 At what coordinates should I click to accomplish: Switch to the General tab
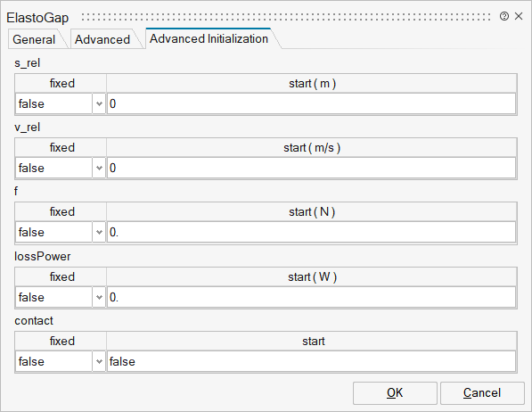pos(34,39)
